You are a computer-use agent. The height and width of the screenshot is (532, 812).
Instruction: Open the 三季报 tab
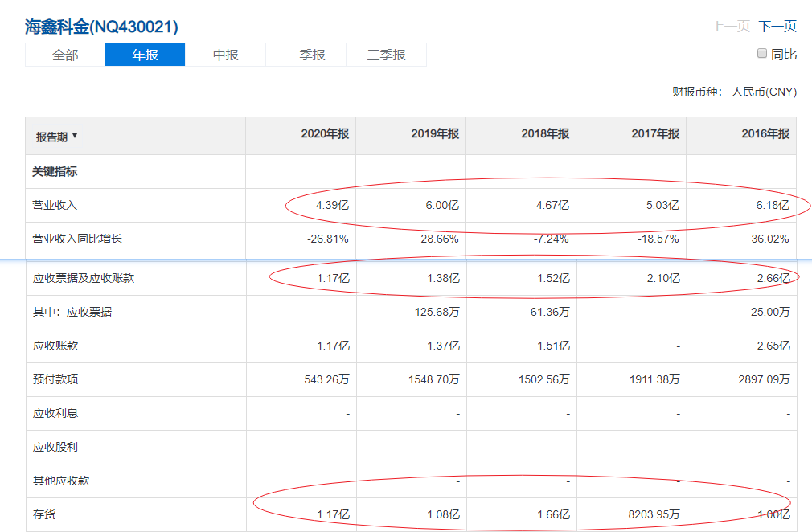click(387, 55)
